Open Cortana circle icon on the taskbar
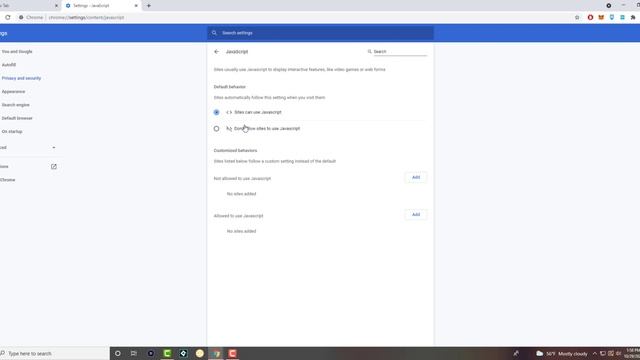Screen dimensions: 640x360 [118, 353]
